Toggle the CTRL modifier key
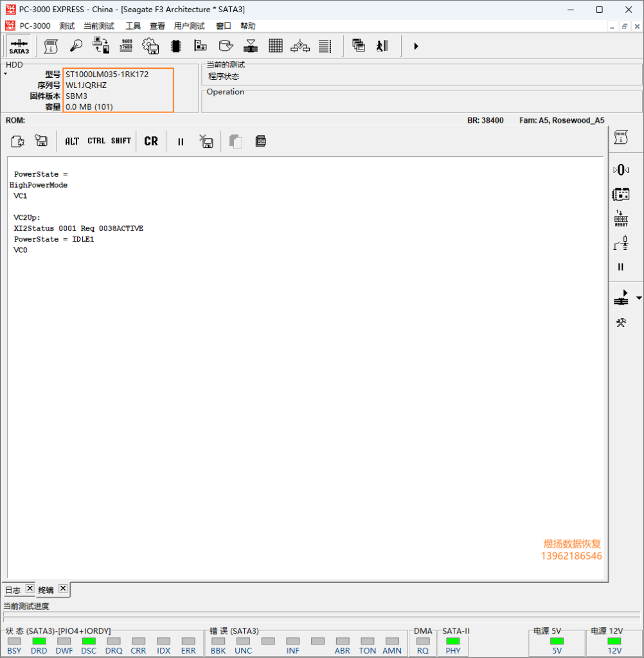644x658 pixels. 96,141
